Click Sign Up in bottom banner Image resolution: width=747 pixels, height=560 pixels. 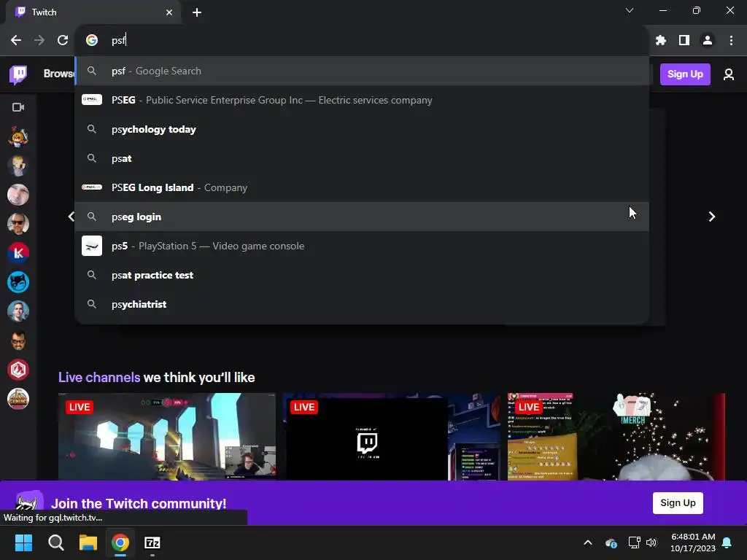click(x=678, y=503)
